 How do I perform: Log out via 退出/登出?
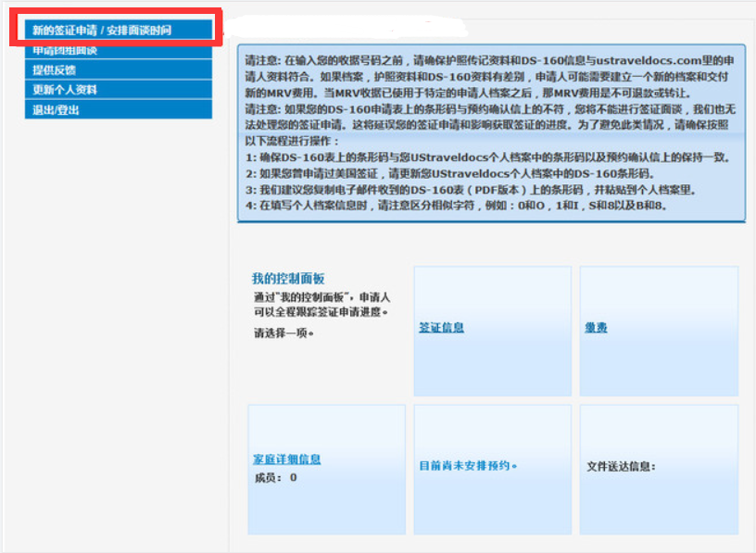coord(56,109)
